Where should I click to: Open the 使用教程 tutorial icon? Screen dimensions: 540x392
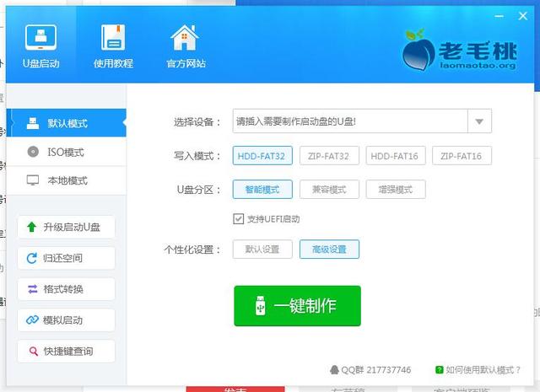(113, 37)
